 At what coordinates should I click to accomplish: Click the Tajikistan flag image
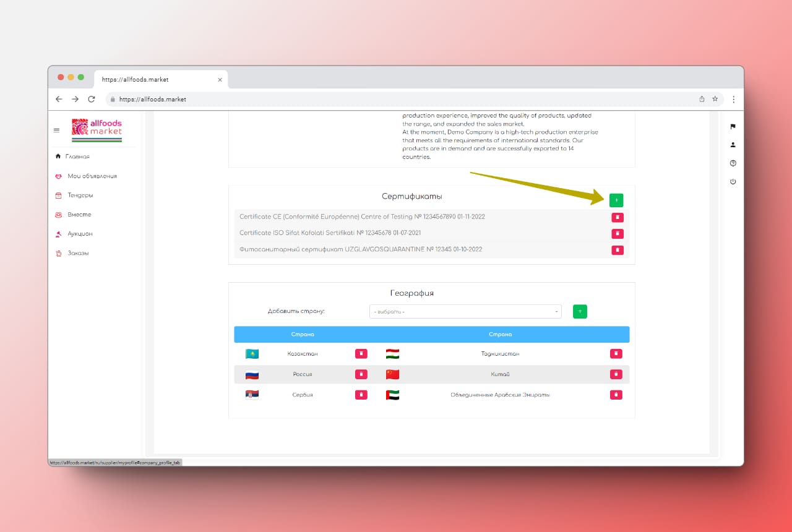coord(392,354)
